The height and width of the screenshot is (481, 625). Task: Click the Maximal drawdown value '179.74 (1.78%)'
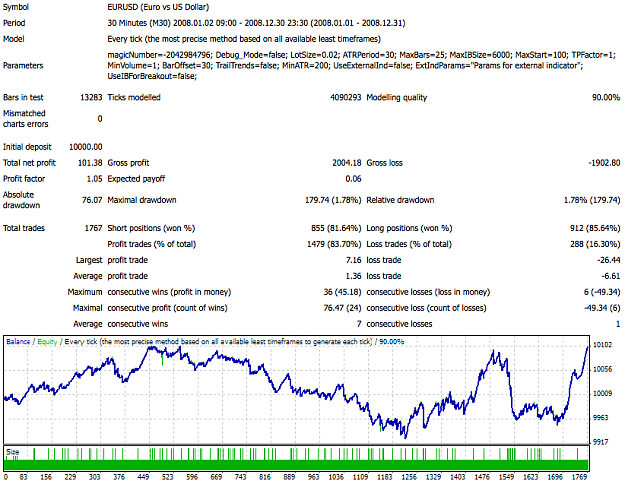(333, 200)
